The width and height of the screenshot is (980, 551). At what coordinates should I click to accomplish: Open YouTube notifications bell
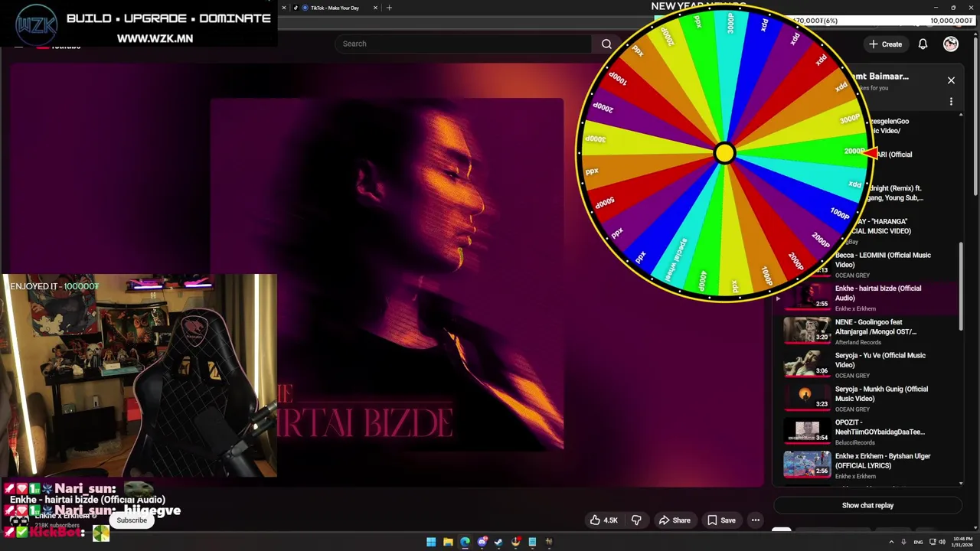pyautogui.click(x=923, y=44)
